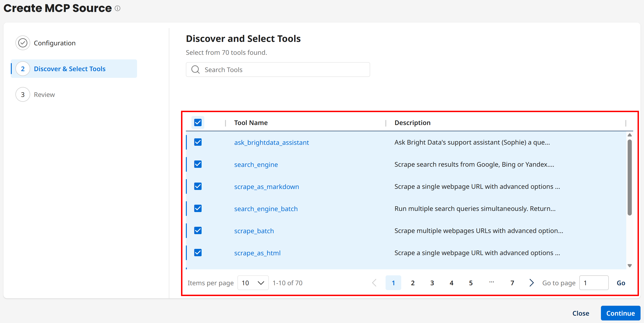Click the Continue button
The image size is (644, 323).
tap(620, 313)
